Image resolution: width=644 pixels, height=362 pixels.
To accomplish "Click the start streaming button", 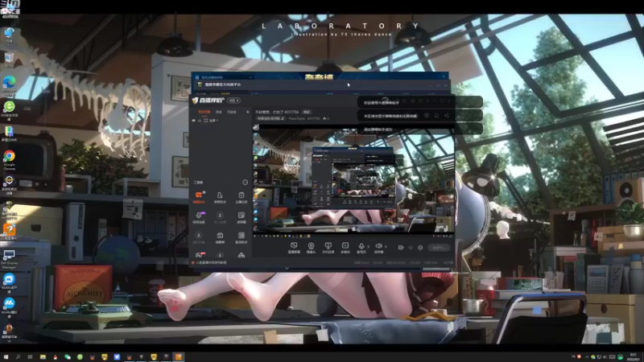I will tap(439, 248).
